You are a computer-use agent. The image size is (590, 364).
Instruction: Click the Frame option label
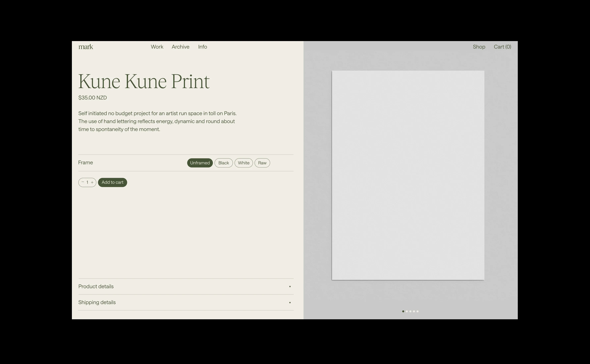(x=85, y=162)
